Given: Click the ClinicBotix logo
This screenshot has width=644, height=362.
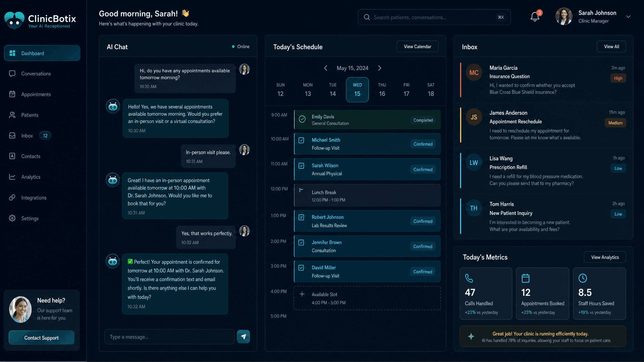Looking at the screenshot, I should 40,20.
